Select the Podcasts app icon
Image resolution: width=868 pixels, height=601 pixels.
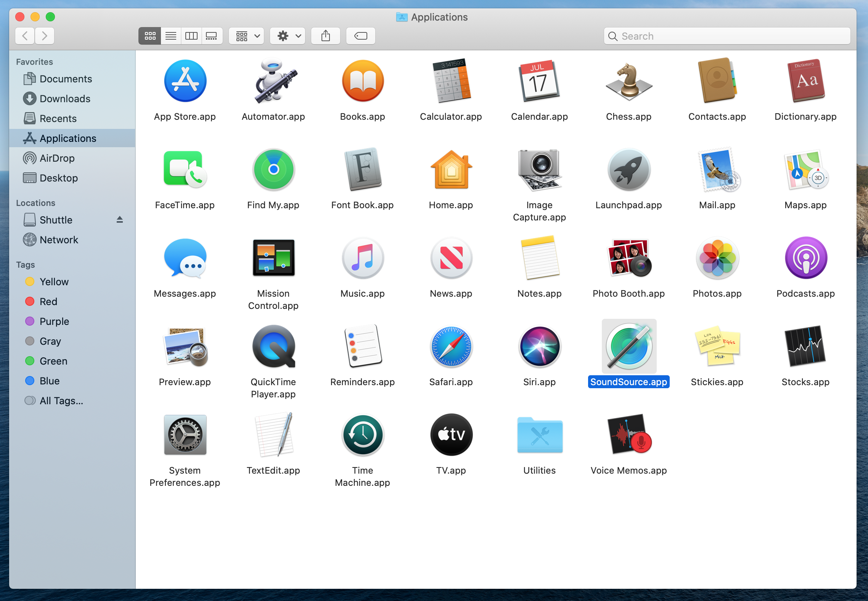pos(806,258)
